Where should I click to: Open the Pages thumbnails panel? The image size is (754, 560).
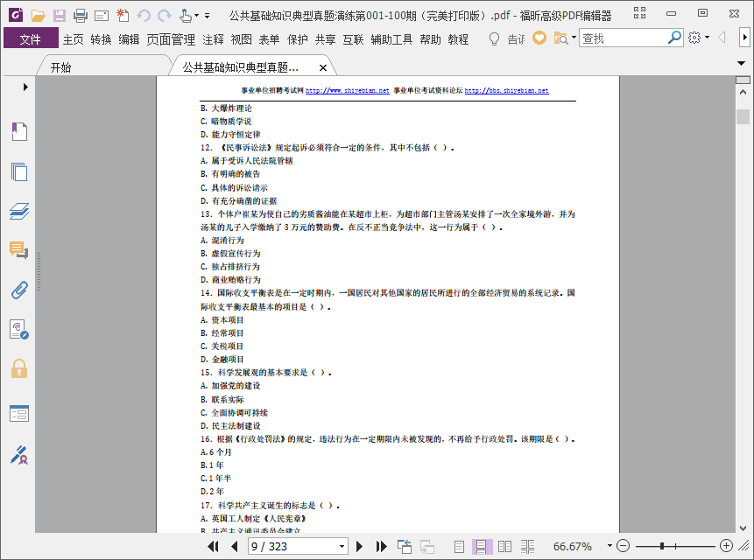click(19, 171)
